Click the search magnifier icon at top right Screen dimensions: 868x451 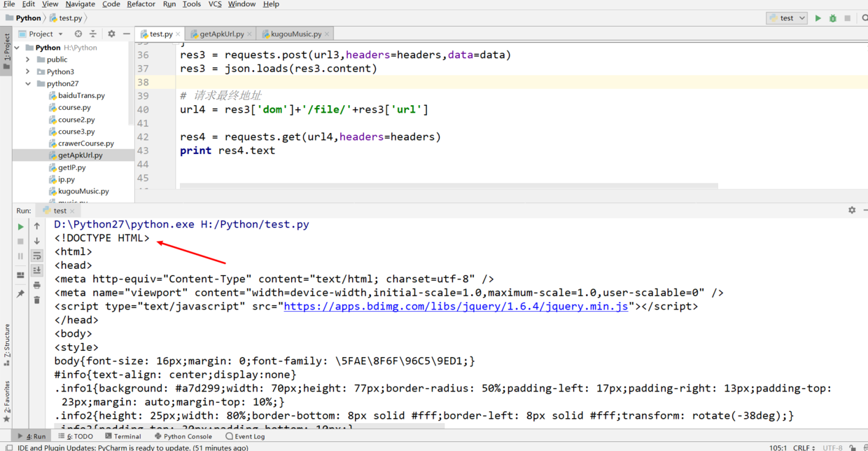864,18
